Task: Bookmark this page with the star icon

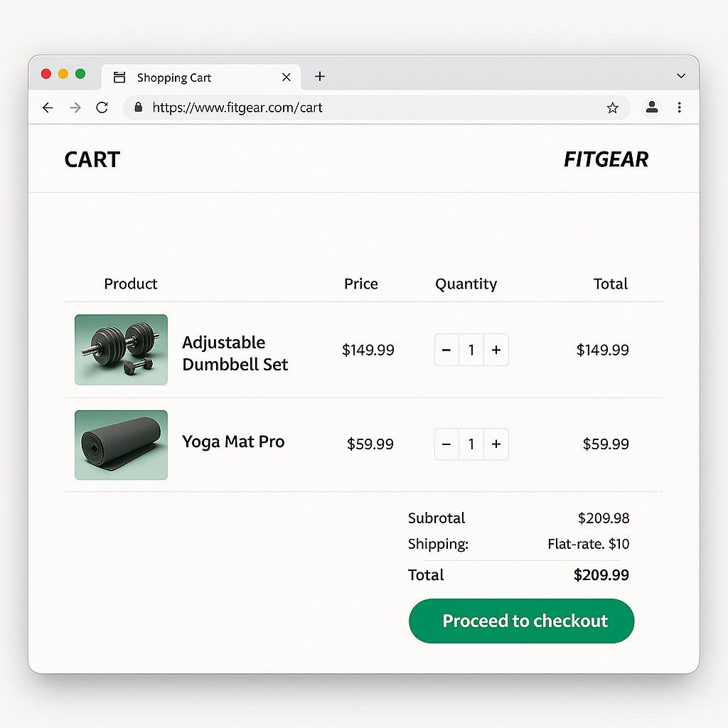Action: [612, 108]
